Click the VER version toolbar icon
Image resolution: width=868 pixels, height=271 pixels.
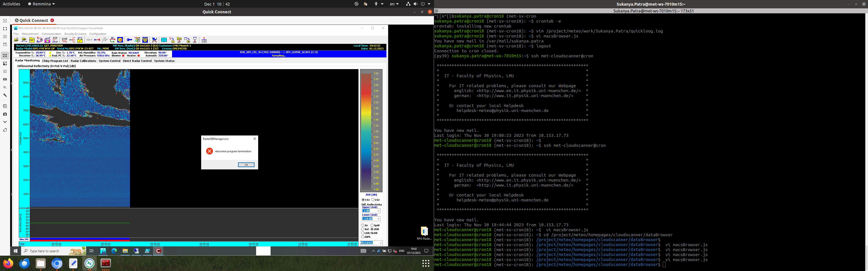204,40
